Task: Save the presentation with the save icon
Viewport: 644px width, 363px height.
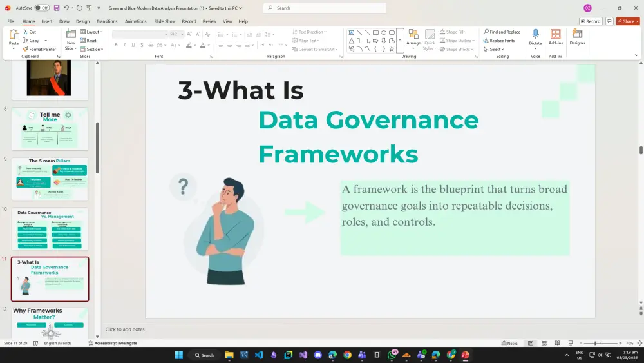Action: tap(57, 8)
